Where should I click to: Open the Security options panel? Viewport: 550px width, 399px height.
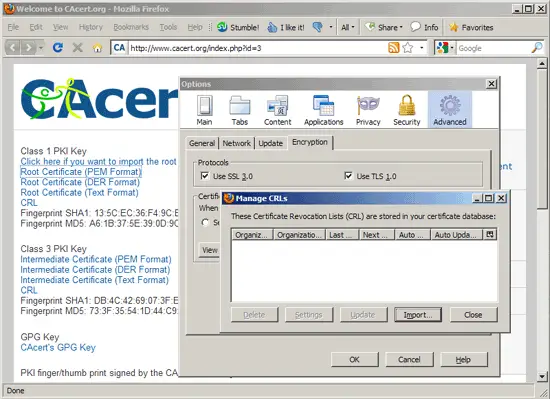tap(407, 110)
